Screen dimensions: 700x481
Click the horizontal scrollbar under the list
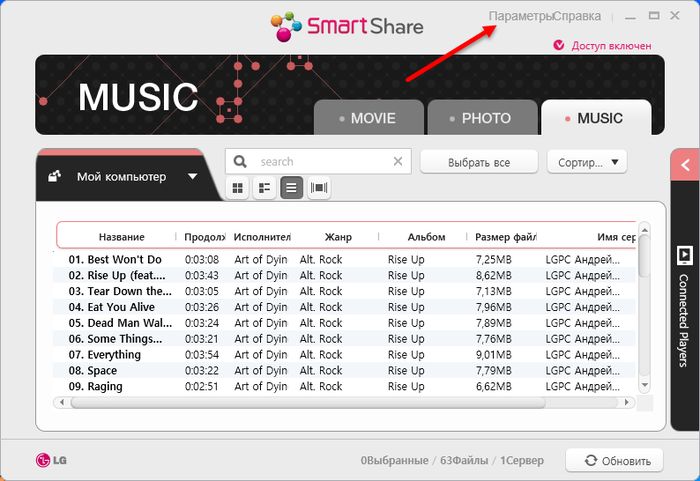click(x=340, y=402)
